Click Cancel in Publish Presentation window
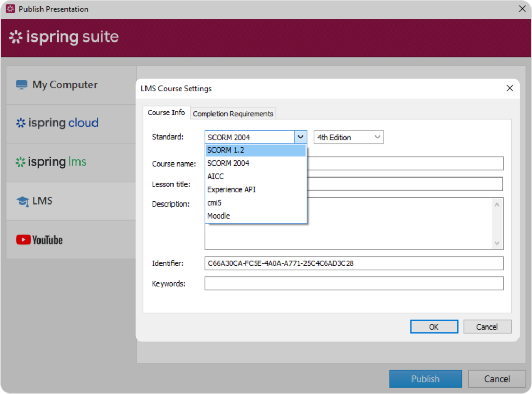532x394 pixels. pos(497,379)
